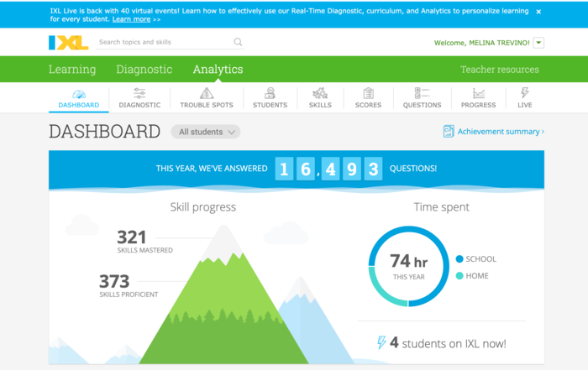Click the Diagnostic sliders icon
The height and width of the screenshot is (370, 588).
[x=139, y=94]
